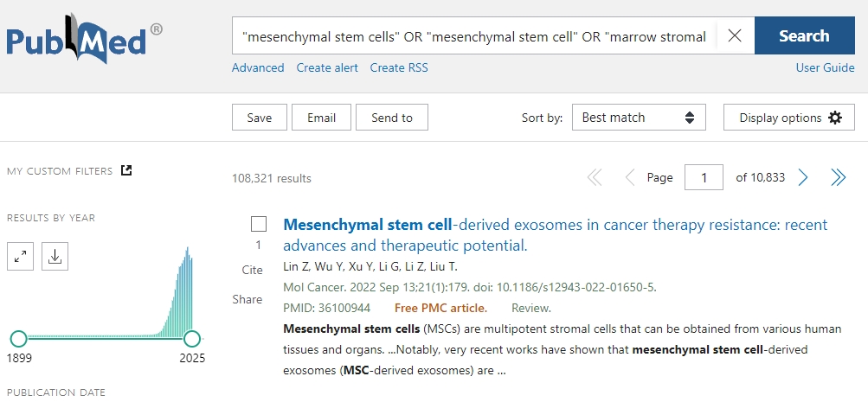Go to the next results page
The width and height of the screenshot is (868, 402).
pyautogui.click(x=803, y=178)
